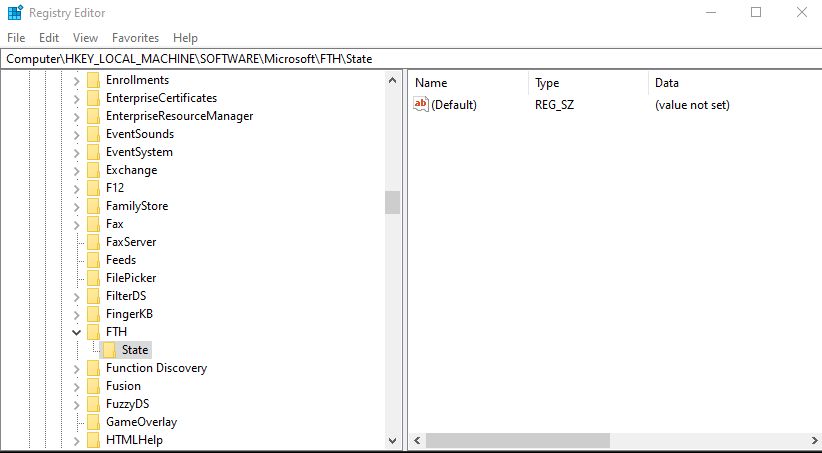Select the GameOverlay key label

tap(142, 422)
